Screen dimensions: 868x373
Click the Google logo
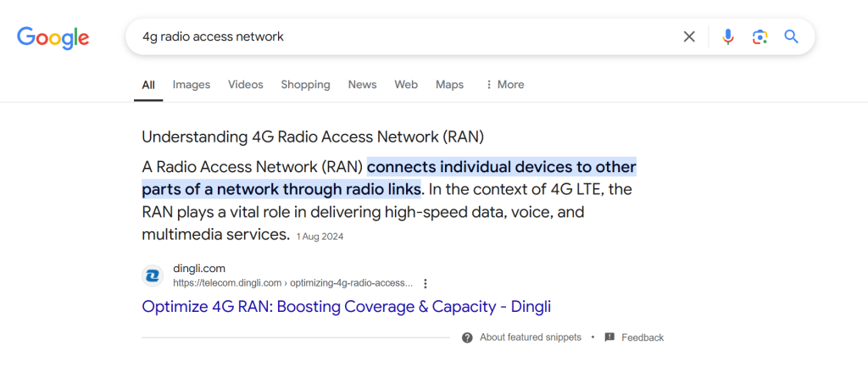pyautogui.click(x=53, y=37)
